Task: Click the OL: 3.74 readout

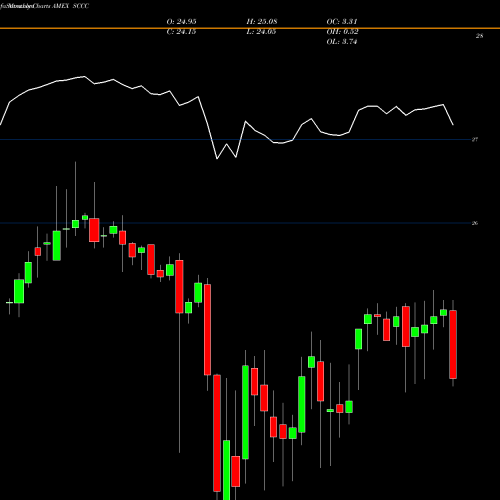Action: coord(342,42)
